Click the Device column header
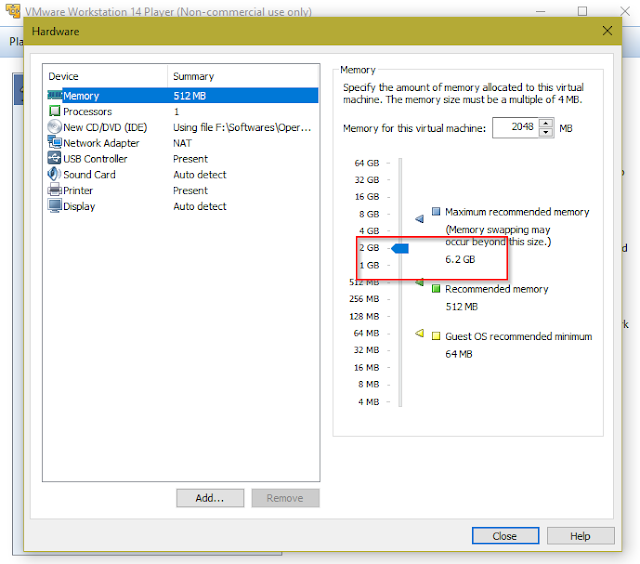Screen dimensions: 640x564 pyautogui.click(x=105, y=76)
